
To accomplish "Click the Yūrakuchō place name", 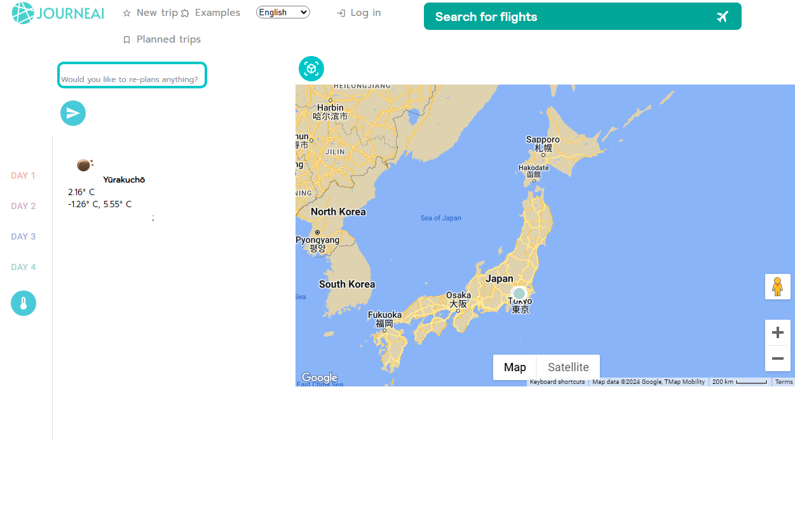I will pyautogui.click(x=124, y=180).
